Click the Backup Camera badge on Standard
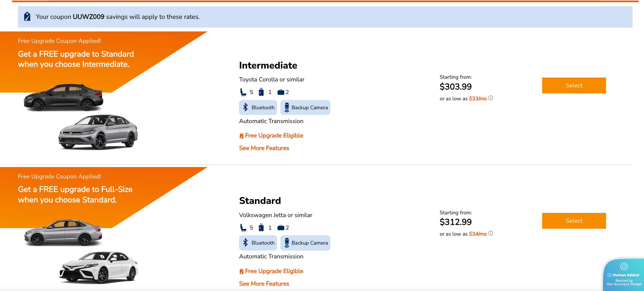The height and width of the screenshot is (291, 644). (305, 243)
